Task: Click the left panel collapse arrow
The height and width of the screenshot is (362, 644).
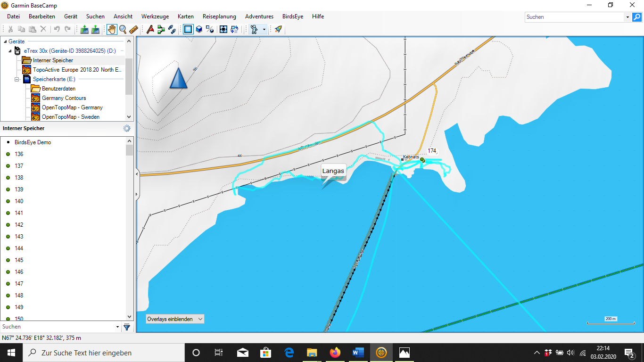Action: tap(137, 174)
